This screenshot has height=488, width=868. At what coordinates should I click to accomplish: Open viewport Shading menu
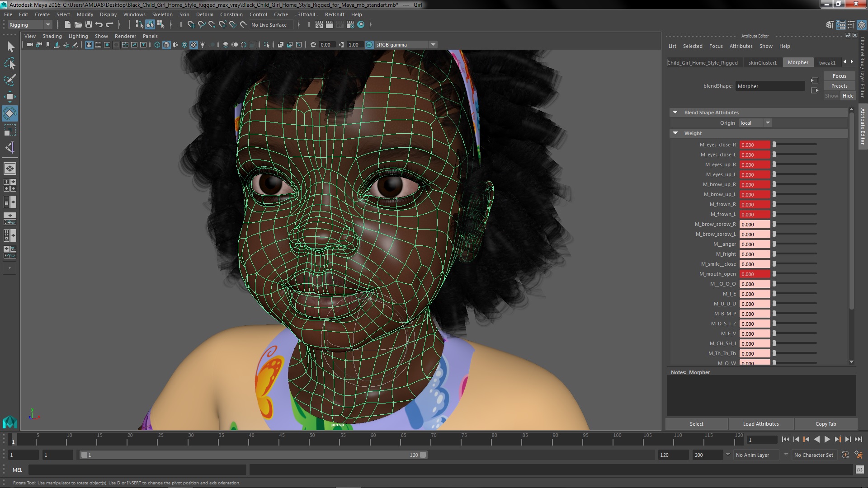click(52, 36)
